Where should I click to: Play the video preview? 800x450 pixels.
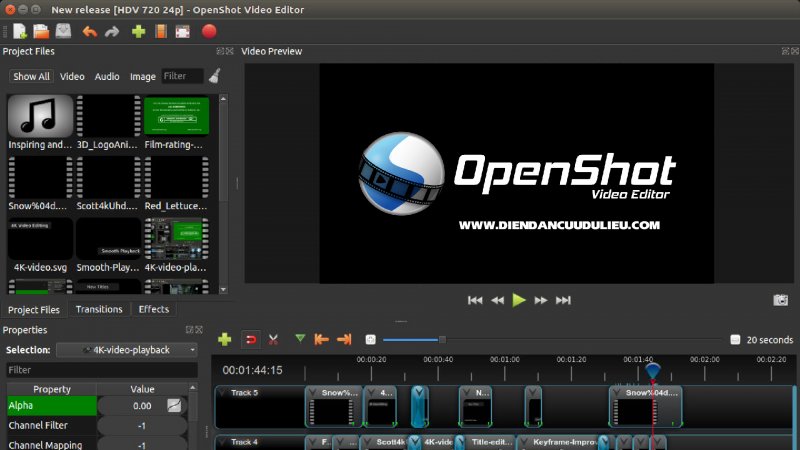[x=519, y=300]
